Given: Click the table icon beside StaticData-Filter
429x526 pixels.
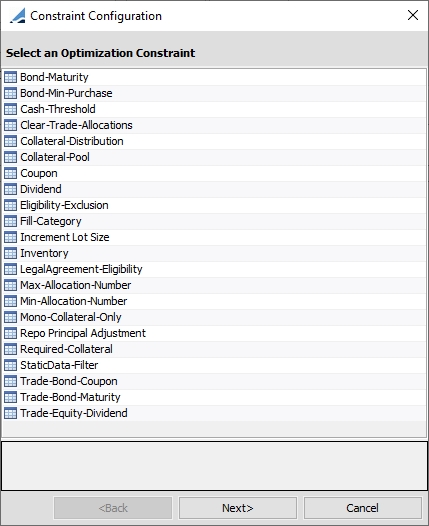Looking at the screenshot, I should pyautogui.click(x=10, y=365).
